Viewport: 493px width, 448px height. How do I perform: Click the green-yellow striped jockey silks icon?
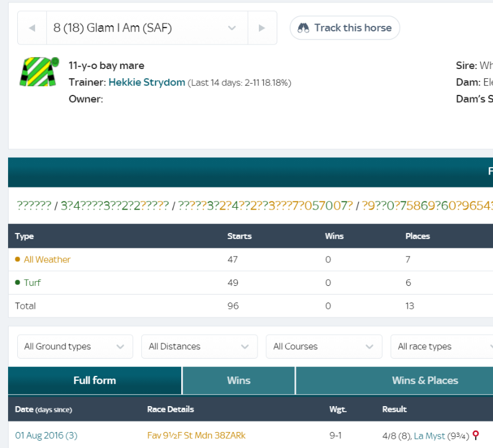39,71
